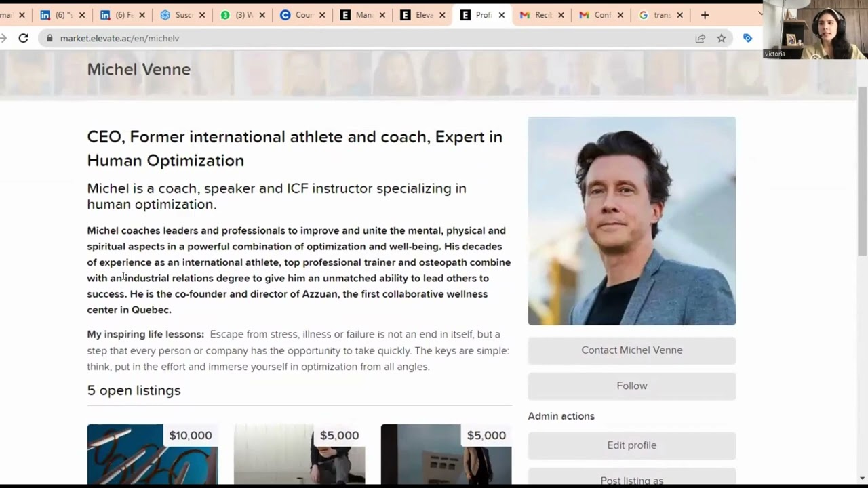This screenshot has width=868, height=488.
Task: Bookmark this page with the star icon
Action: point(722,39)
